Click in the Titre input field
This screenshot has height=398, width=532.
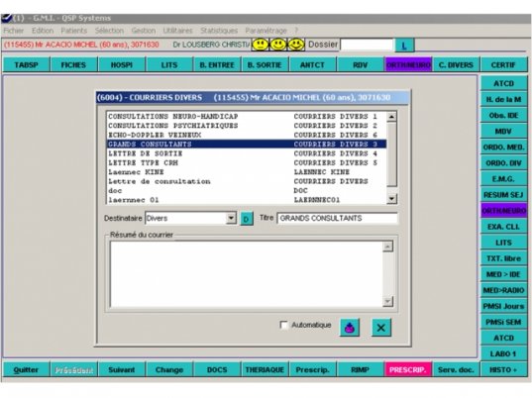tap(337, 219)
